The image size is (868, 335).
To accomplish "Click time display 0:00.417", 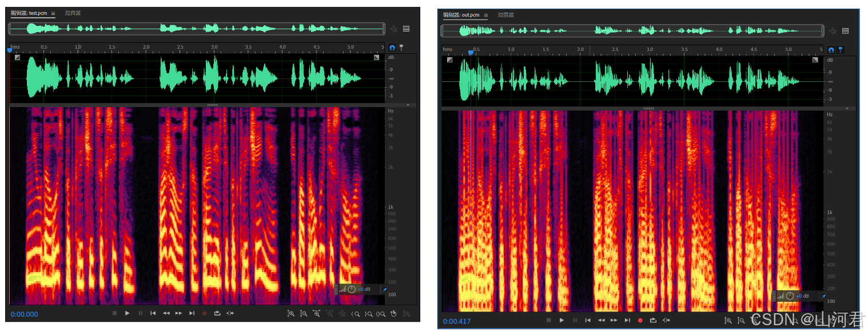I will click(457, 321).
